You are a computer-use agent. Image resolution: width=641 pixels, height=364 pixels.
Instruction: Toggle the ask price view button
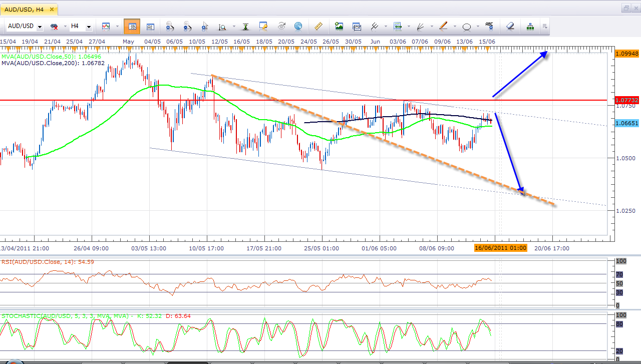pos(150,26)
